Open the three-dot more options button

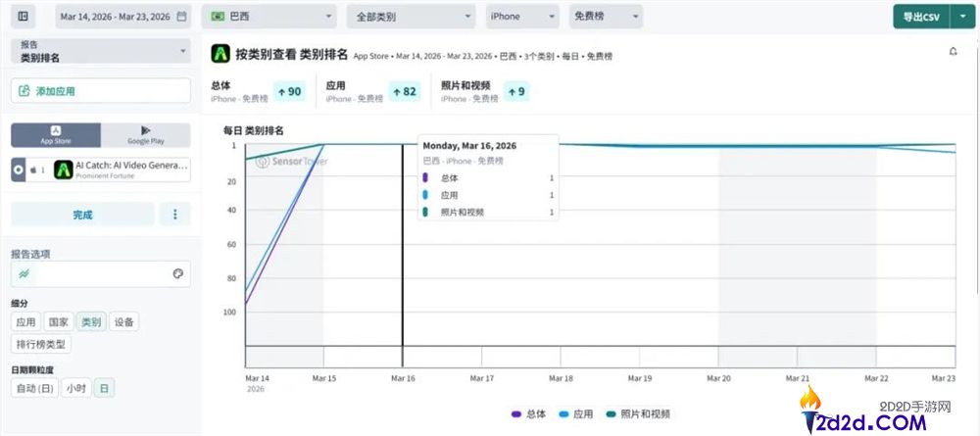point(175,215)
